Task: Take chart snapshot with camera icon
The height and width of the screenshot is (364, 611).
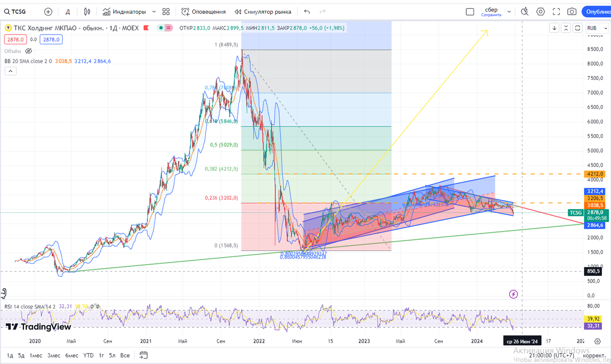Action: click(x=572, y=11)
